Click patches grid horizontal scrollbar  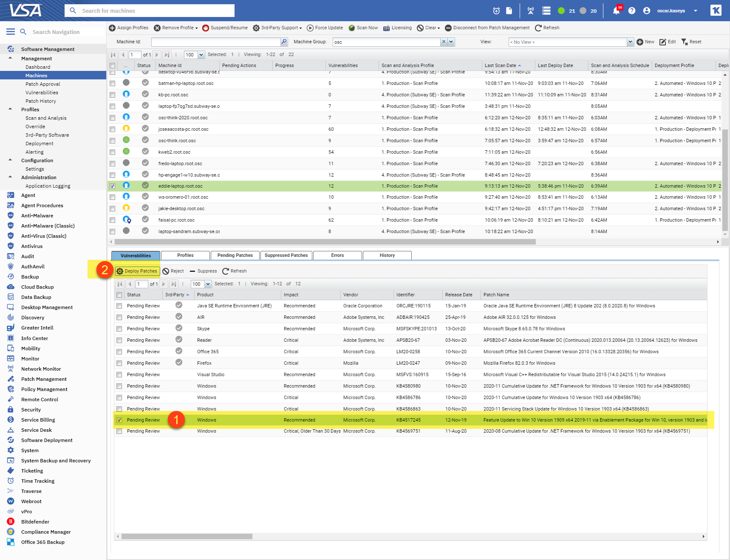[187, 537]
